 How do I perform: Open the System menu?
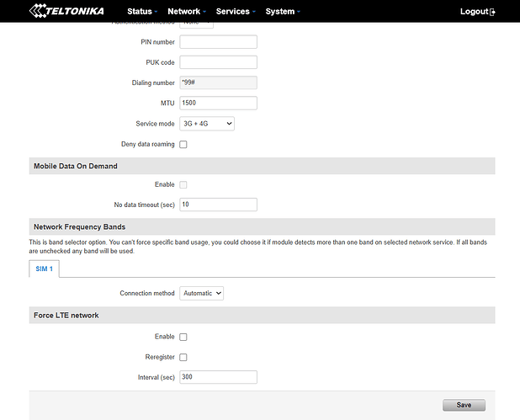(x=282, y=12)
